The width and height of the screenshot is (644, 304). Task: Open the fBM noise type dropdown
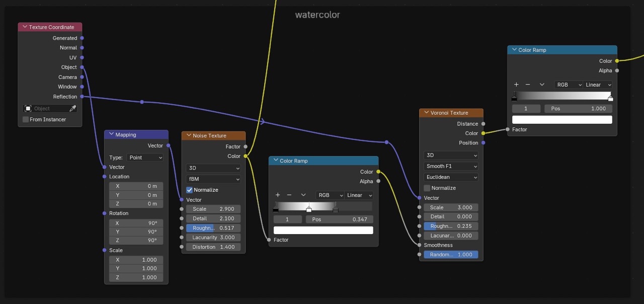[x=213, y=179]
